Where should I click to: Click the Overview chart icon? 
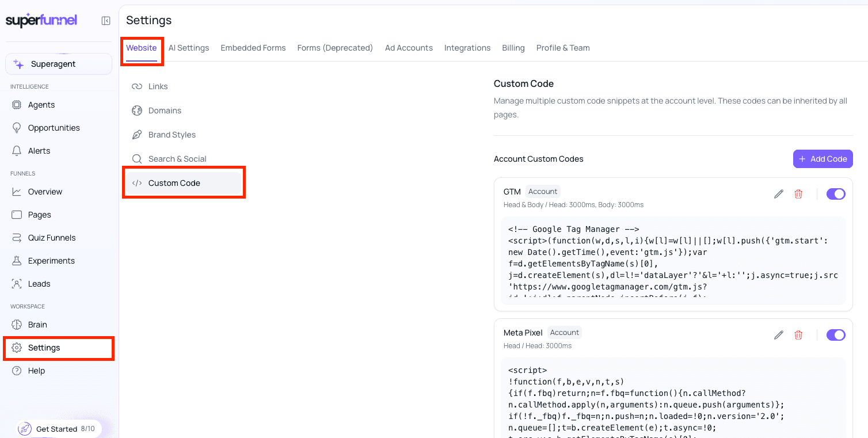17,192
